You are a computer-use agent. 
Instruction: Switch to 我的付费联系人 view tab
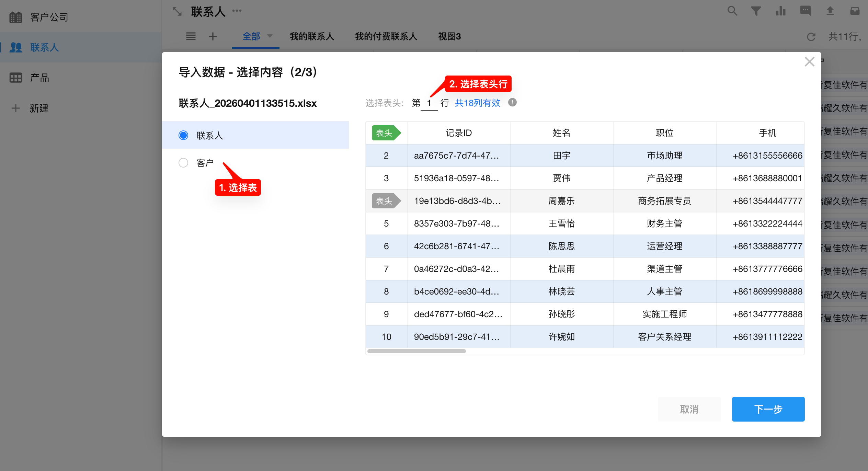[x=386, y=36]
